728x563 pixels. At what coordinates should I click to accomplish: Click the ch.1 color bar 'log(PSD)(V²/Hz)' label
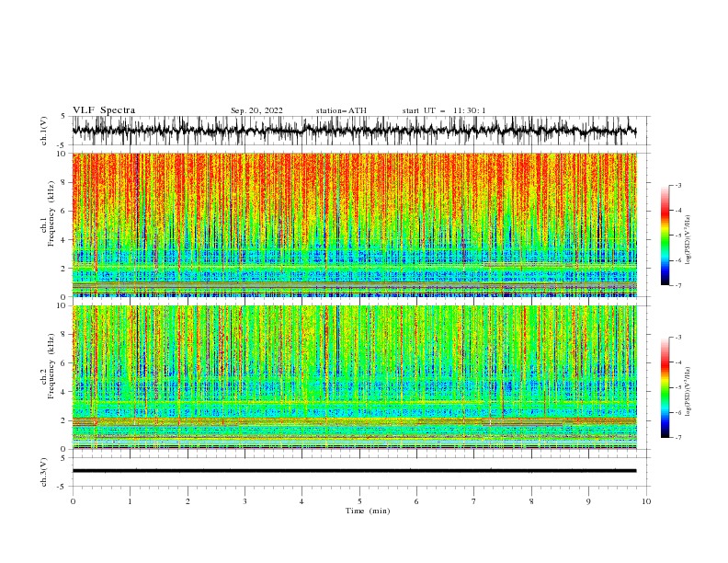coord(688,240)
